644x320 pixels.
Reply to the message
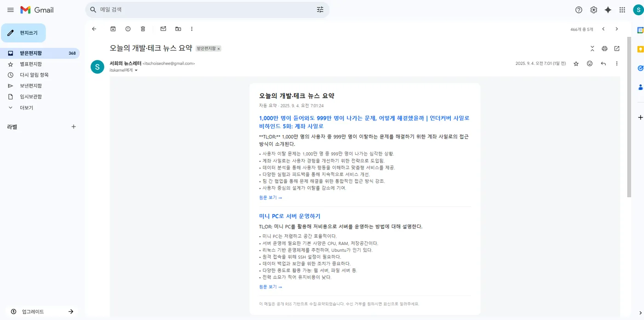(604, 64)
